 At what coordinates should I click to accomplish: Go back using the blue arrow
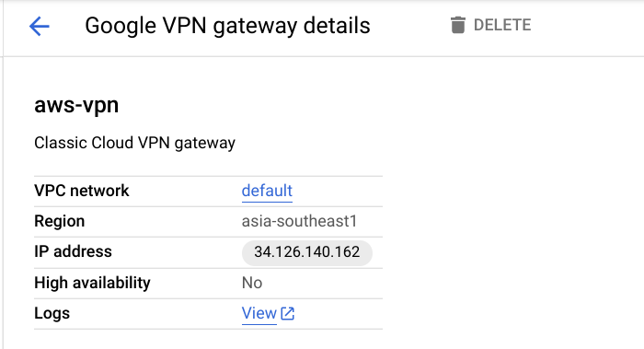click(40, 27)
